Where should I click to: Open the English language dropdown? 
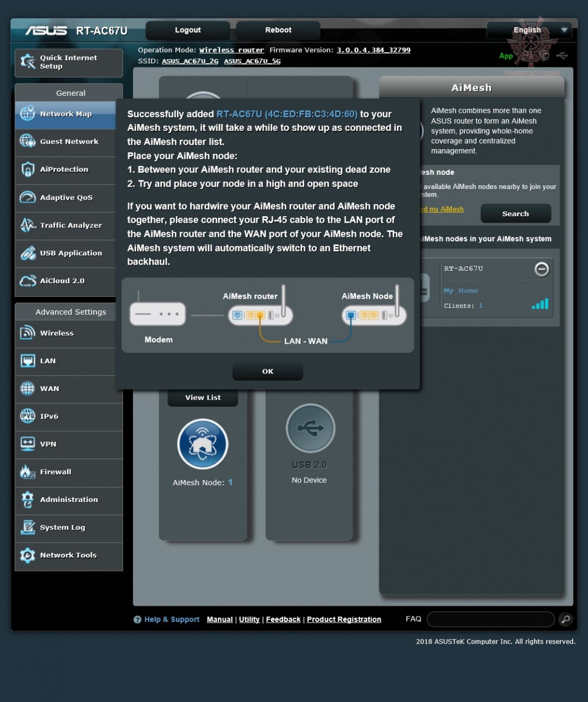pos(529,30)
